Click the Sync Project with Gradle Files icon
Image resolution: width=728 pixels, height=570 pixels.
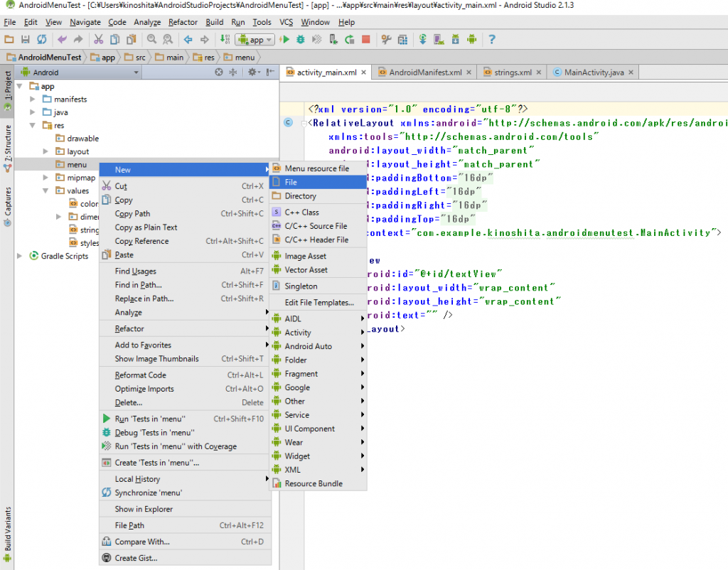[422, 39]
